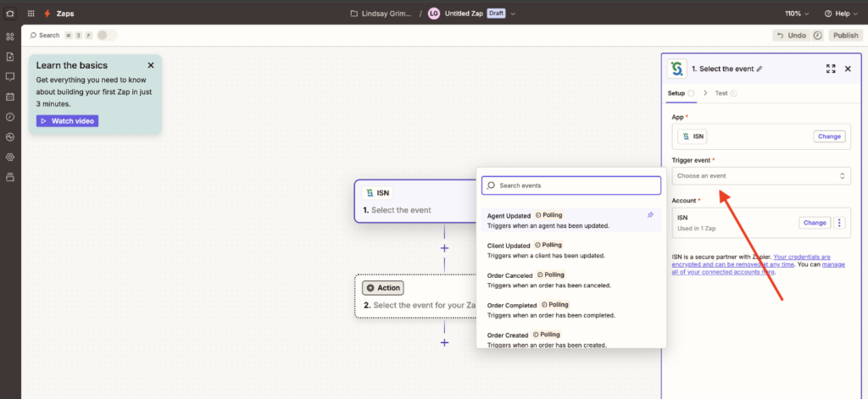The height and width of the screenshot is (399, 868).
Task: Switch to the Test tab
Action: pos(726,93)
